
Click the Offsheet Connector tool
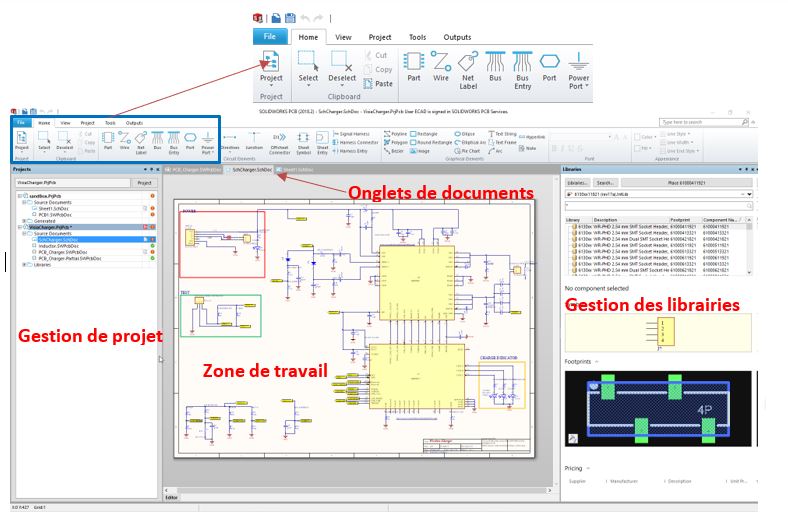click(279, 143)
